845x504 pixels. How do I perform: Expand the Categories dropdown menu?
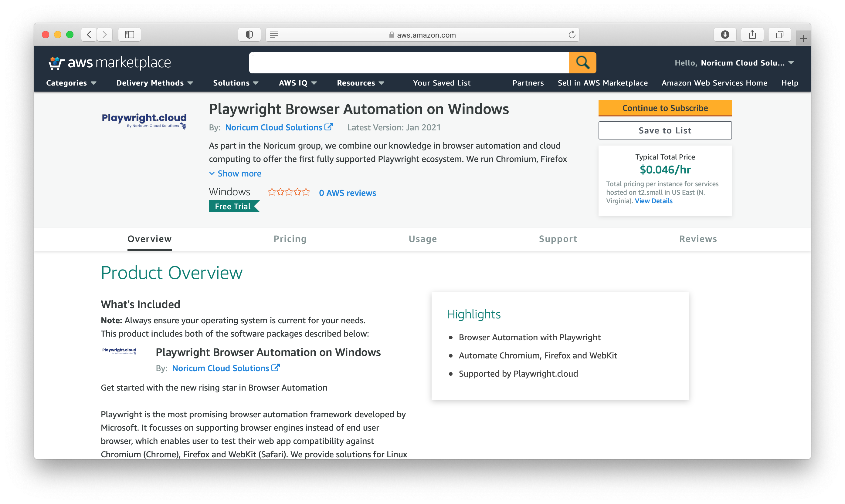point(71,83)
